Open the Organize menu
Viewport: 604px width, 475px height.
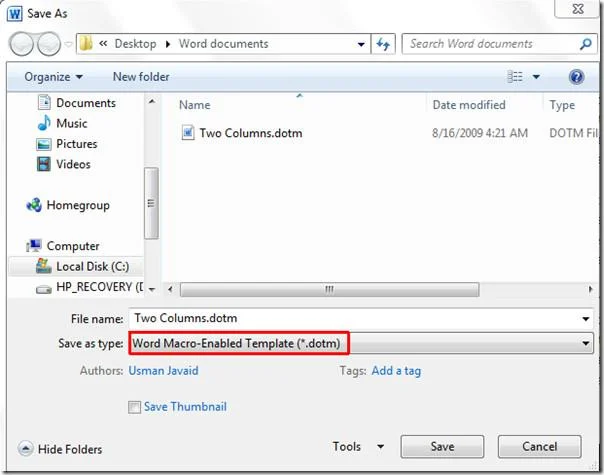(53, 77)
